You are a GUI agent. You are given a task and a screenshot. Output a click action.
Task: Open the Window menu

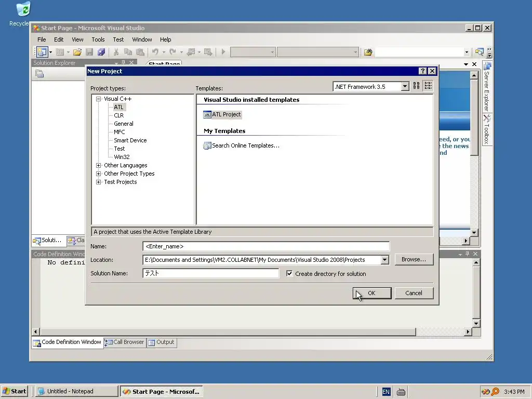point(142,39)
